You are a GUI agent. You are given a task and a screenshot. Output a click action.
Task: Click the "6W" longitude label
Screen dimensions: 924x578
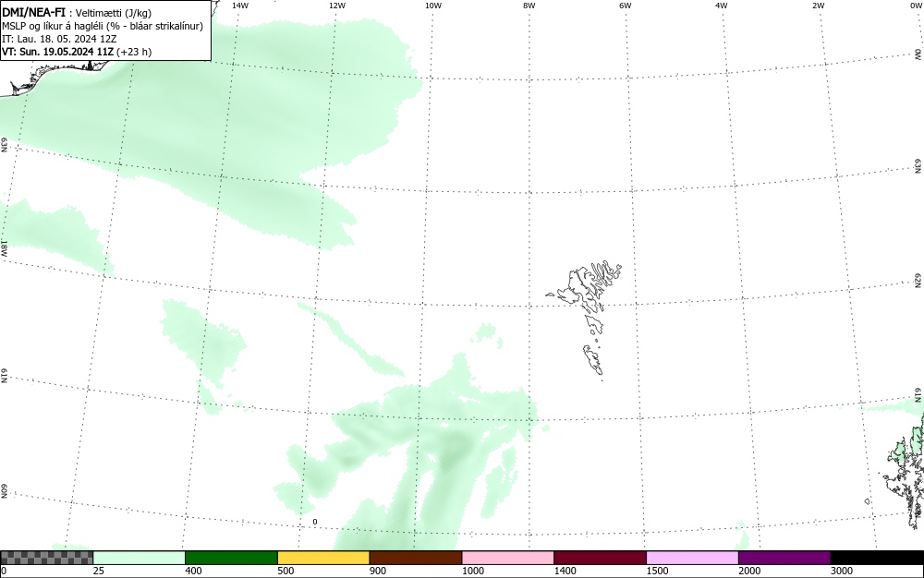tap(626, 6)
